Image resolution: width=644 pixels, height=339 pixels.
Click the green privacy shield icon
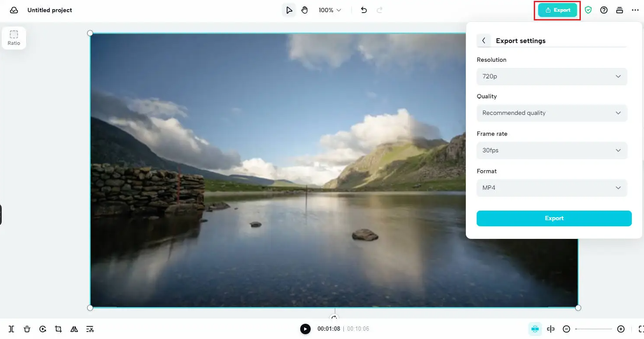(588, 10)
